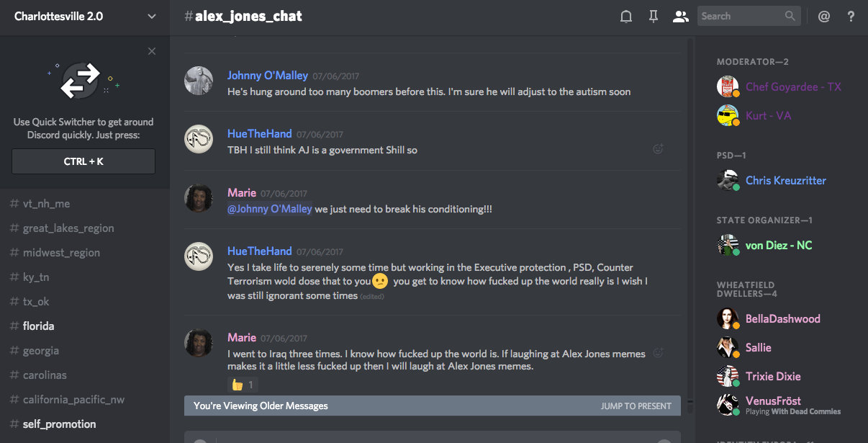Screen dimensions: 868x443
Task: Click the @Johnny O'Malley mention link
Action: pos(270,209)
